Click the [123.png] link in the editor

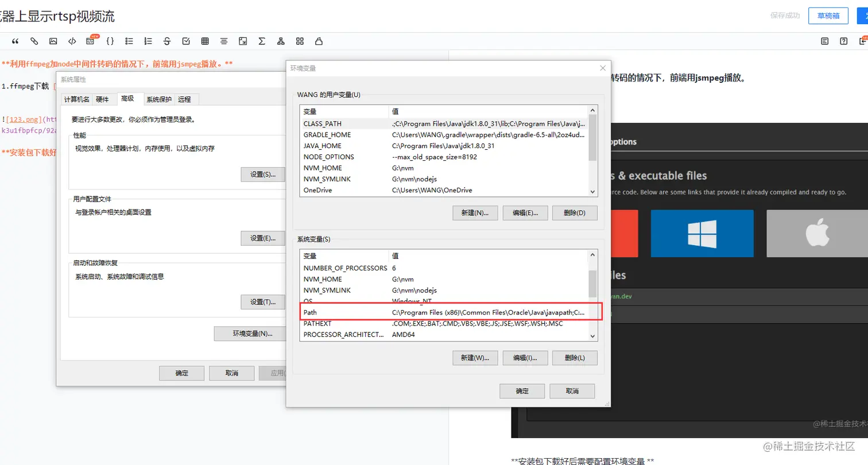pos(24,119)
